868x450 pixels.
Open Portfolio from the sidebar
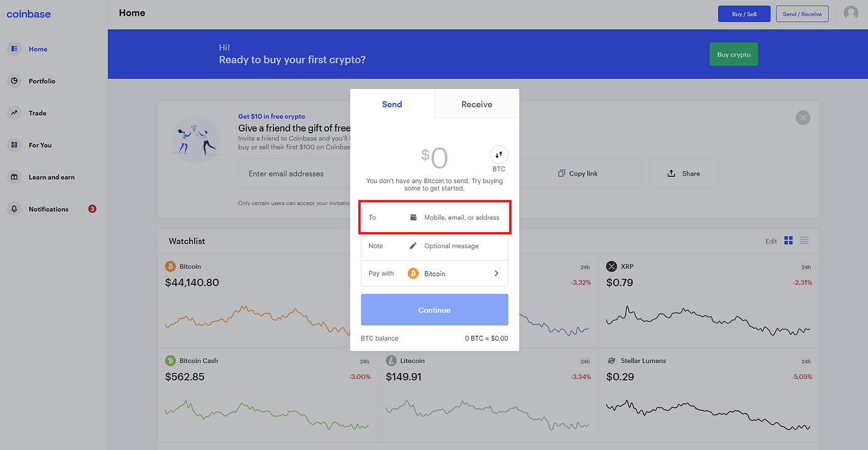(42, 81)
